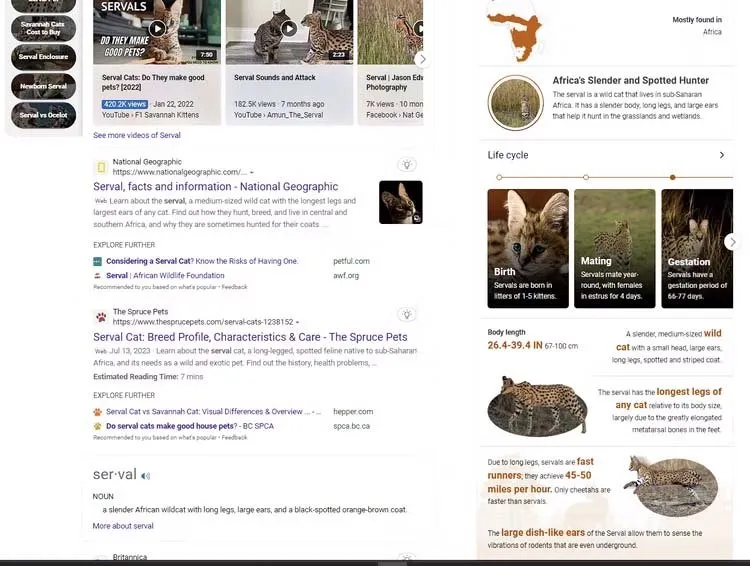Select the Serval vs Ocelot related chip
This screenshot has width=750, height=566.
pyautogui.click(x=44, y=115)
